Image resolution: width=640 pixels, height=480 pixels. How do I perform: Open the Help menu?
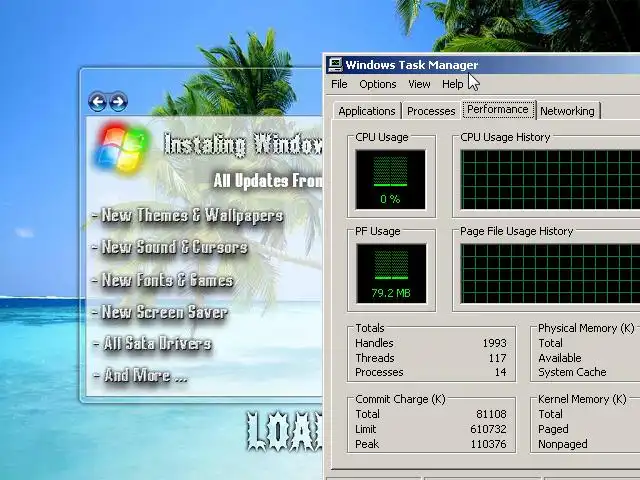[452, 84]
